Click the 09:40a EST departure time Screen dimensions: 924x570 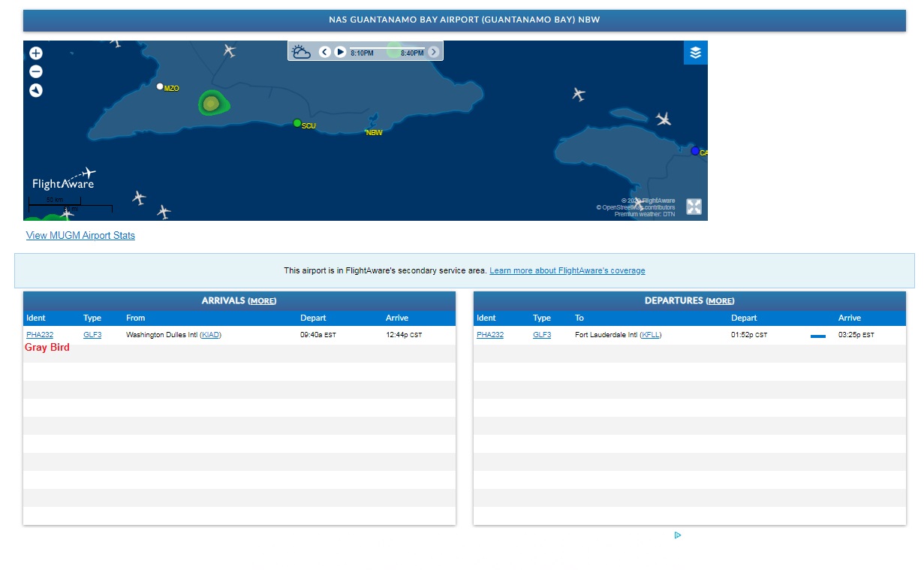point(318,335)
